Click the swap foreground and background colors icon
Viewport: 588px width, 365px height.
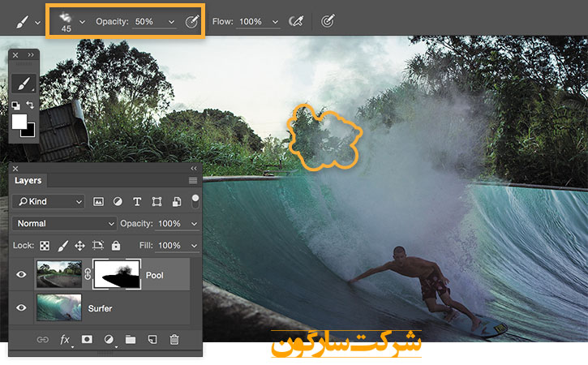click(x=31, y=105)
